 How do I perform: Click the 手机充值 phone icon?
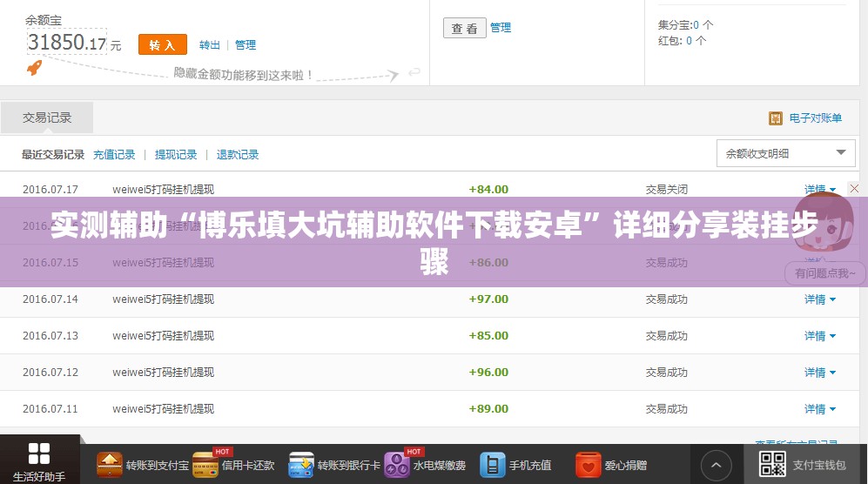493,465
